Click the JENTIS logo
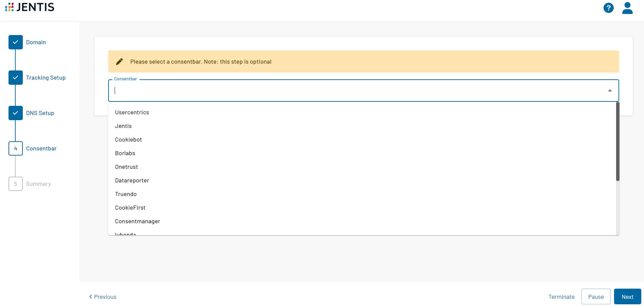644x306 pixels. 30,7
